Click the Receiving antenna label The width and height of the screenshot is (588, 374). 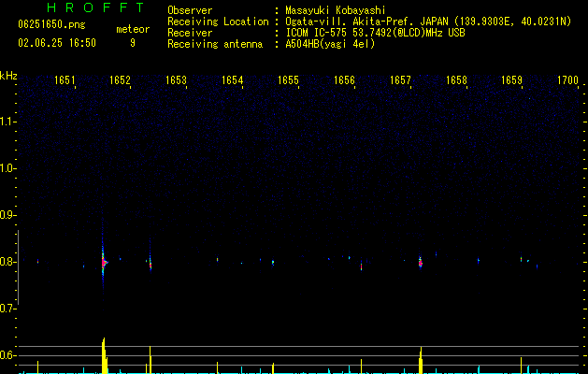point(215,44)
